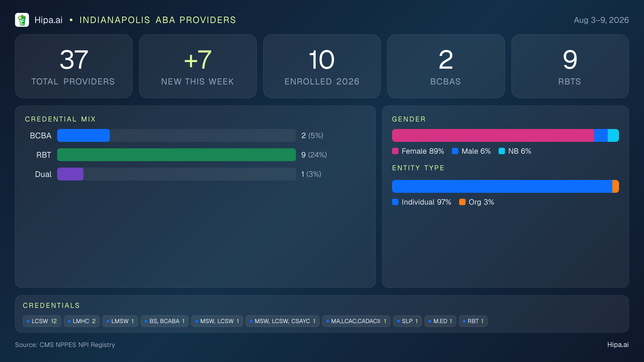Viewport: 644px width, 362px height.
Task: Click the 9 (24%) value
Action: click(x=314, y=155)
